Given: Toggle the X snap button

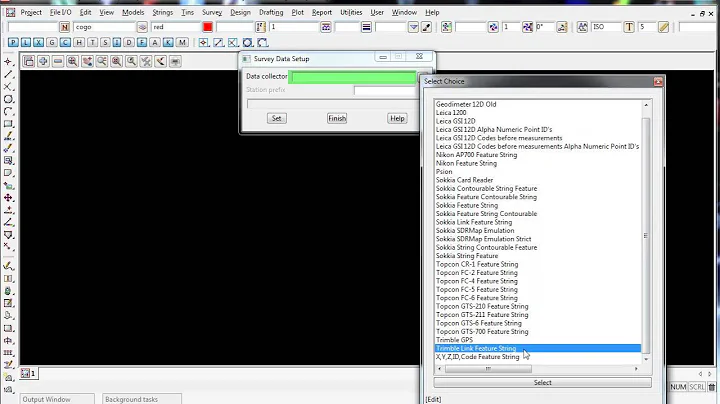Looking at the screenshot, I should (x=39, y=43).
